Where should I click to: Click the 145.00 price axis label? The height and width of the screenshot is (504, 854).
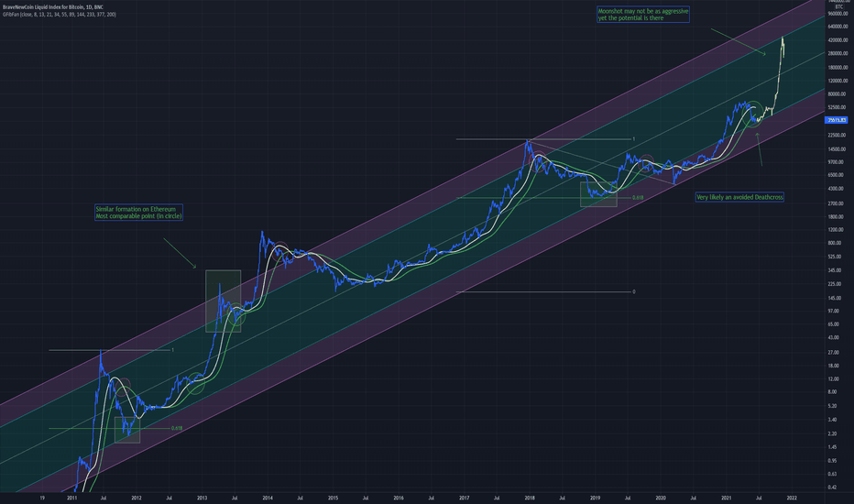[x=835, y=298]
